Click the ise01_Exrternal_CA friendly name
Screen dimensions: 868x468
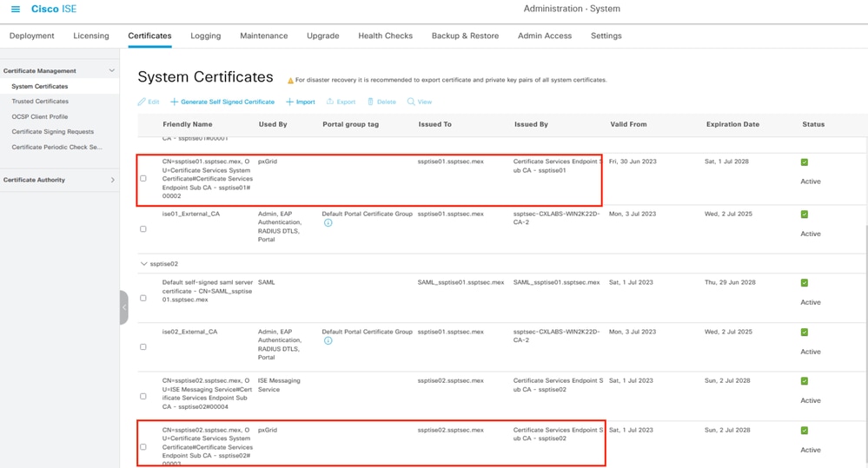tap(190, 214)
